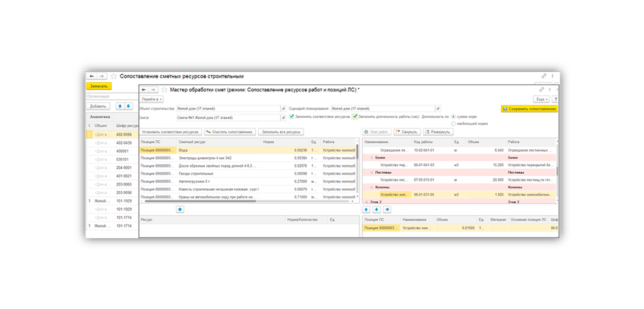Open the help question mark button
Image resolution: width=644 pixels, height=309 pixels.
pos(555,99)
